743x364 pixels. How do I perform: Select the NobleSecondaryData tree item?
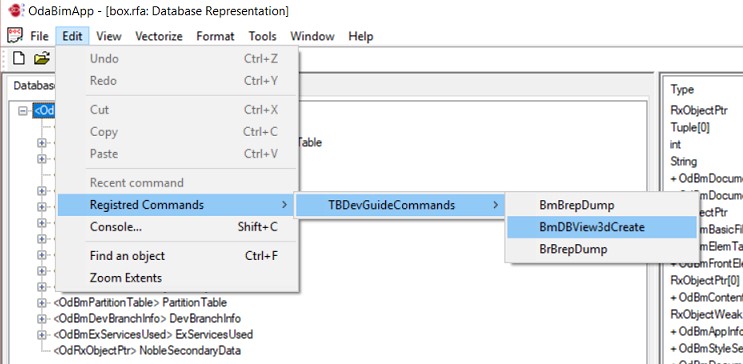[x=147, y=351]
